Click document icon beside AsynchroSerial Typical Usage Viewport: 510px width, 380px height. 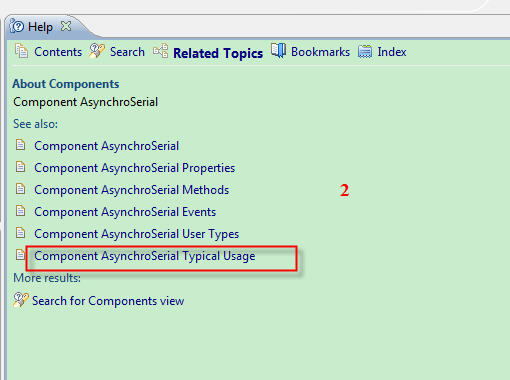[x=20, y=255]
